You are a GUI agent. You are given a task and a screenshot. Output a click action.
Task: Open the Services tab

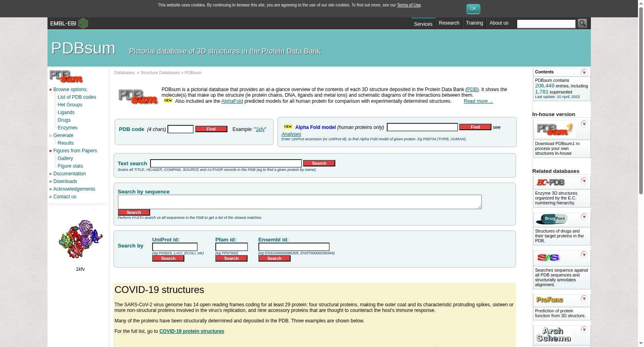[x=423, y=24]
